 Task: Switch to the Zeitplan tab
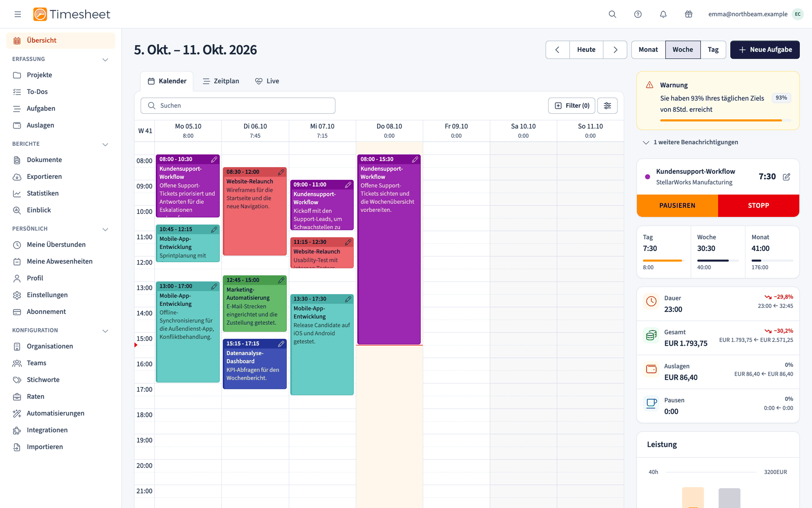(221, 81)
